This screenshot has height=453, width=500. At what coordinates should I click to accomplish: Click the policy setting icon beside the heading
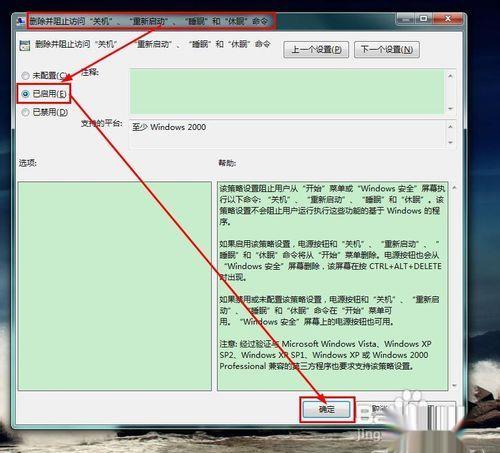25,46
